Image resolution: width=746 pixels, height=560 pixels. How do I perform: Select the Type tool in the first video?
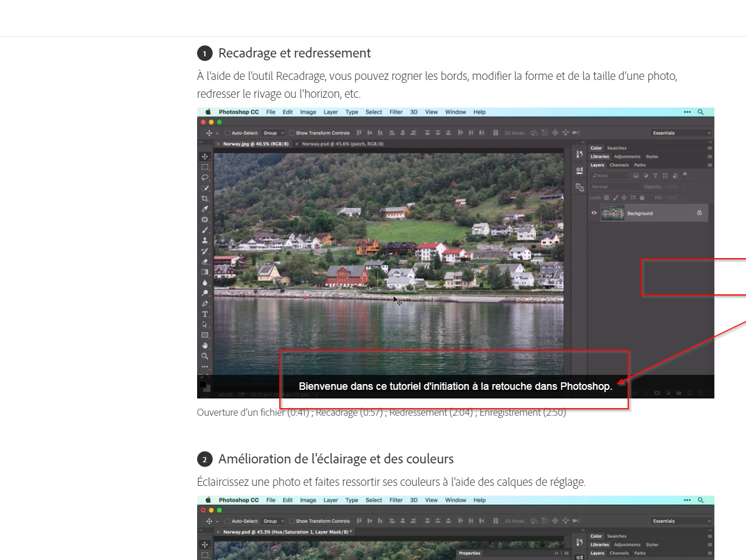click(x=205, y=314)
